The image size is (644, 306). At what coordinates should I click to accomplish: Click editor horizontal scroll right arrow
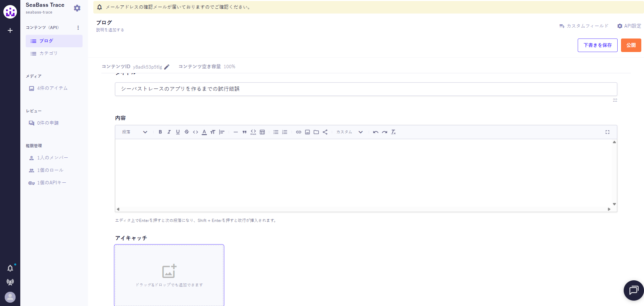point(609,209)
